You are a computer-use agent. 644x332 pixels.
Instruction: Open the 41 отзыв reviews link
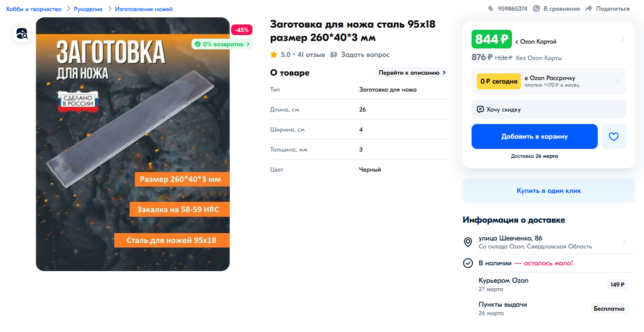point(311,55)
